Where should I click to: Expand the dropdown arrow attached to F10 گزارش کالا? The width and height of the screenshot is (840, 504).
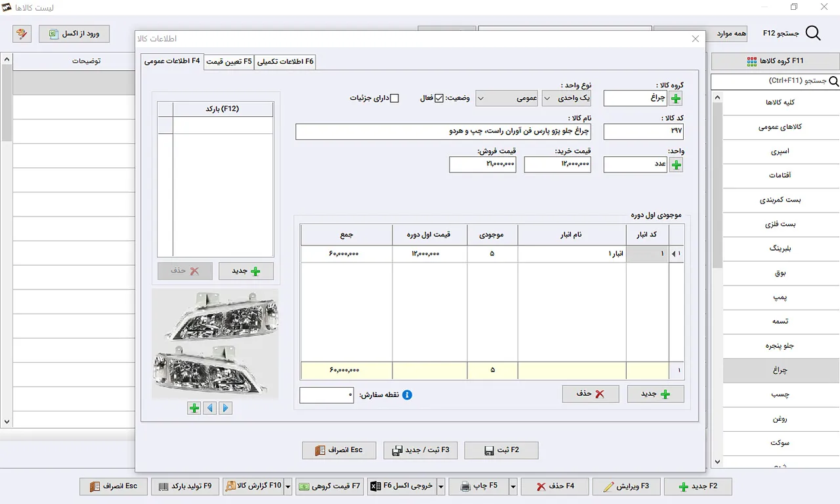pos(287,486)
